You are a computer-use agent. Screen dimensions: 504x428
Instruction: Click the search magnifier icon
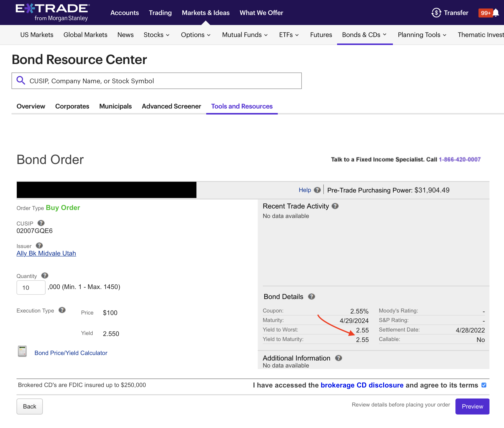pos(21,81)
